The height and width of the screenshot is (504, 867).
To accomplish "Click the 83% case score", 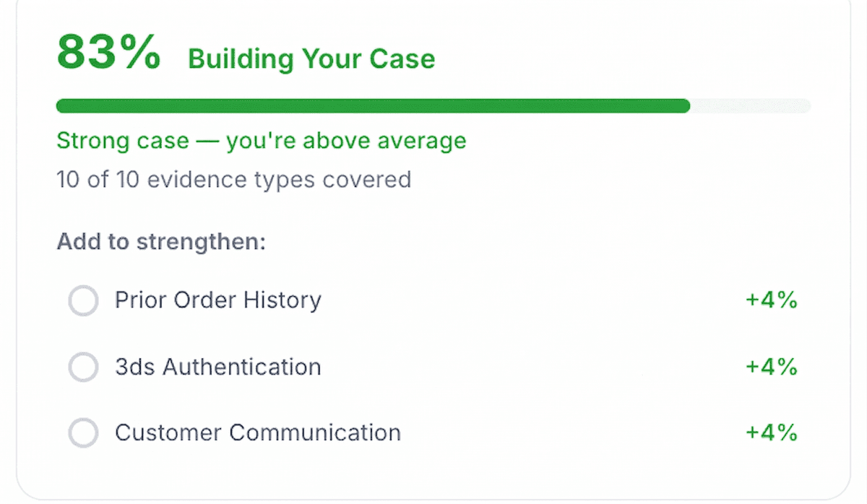I will click(x=108, y=53).
